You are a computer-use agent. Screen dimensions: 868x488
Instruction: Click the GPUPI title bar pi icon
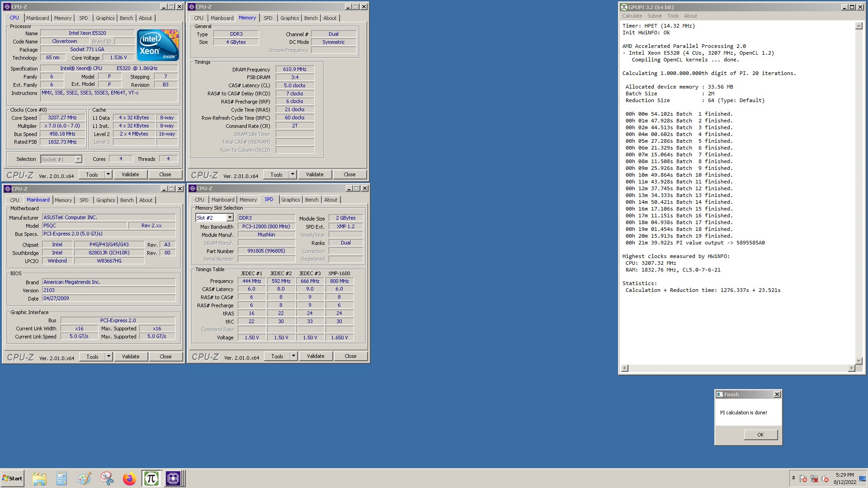coord(624,7)
